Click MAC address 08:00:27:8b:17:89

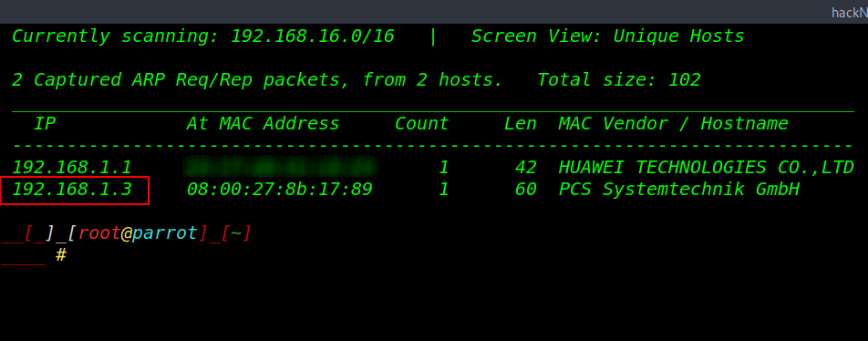[280, 190]
